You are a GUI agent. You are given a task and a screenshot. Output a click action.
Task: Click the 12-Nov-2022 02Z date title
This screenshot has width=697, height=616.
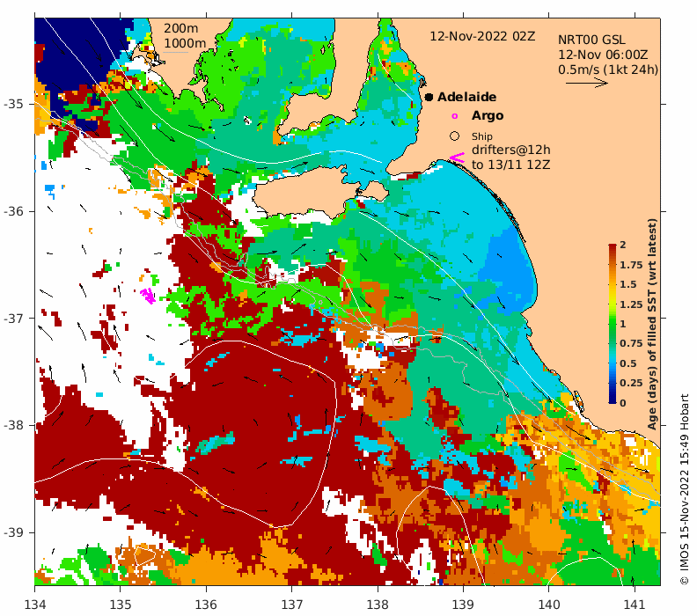coord(482,36)
